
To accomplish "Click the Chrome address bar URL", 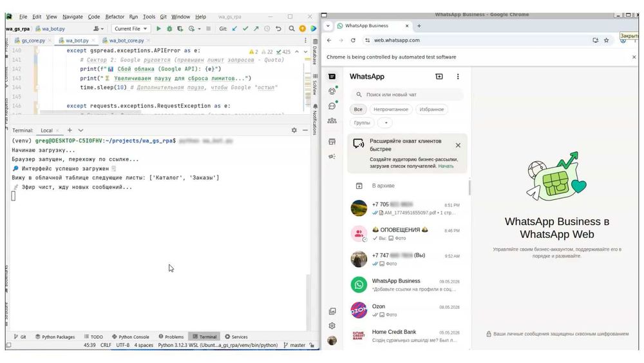I will click(397, 40).
